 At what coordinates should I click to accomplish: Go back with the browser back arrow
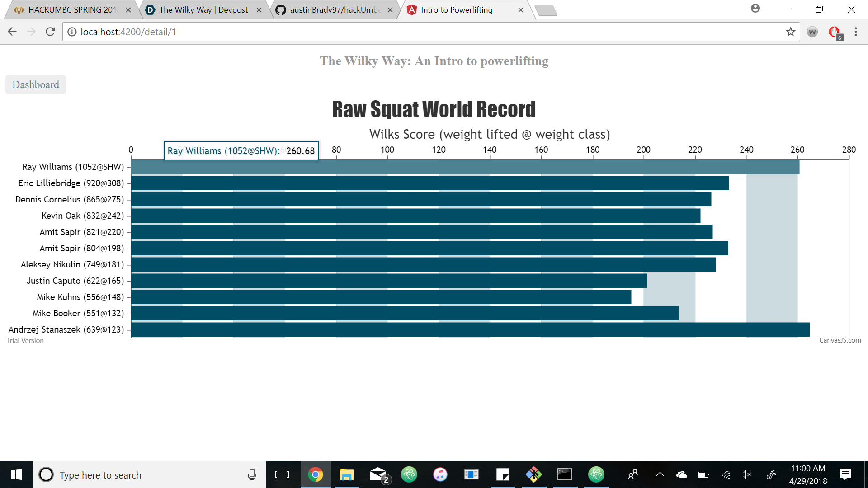click(x=12, y=32)
